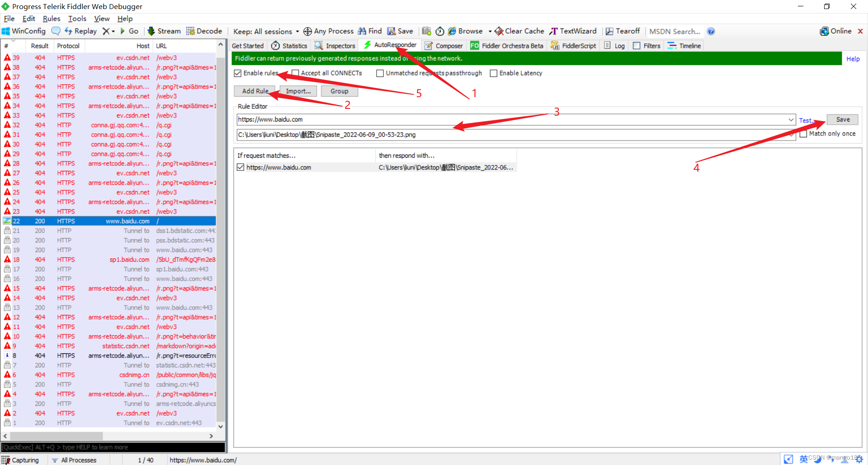Open the Tools menu
868x465 pixels.
(77, 19)
